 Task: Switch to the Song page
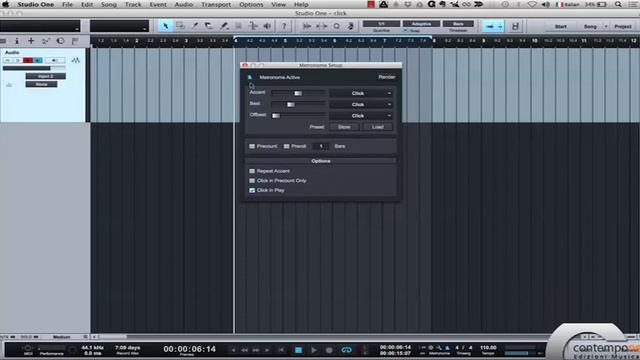click(x=590, y=27)
